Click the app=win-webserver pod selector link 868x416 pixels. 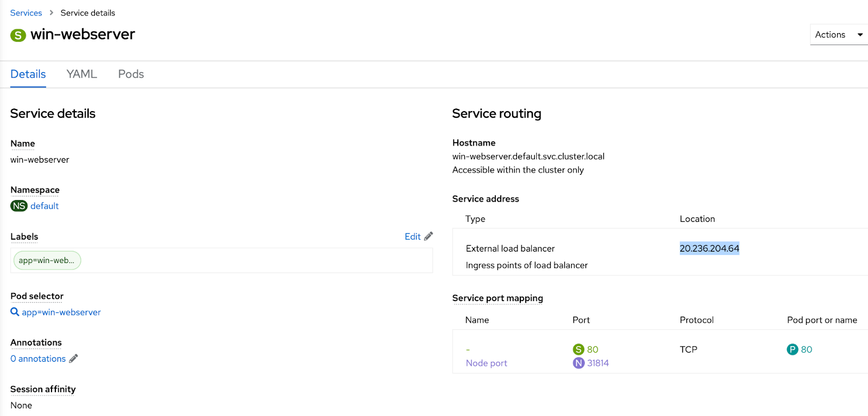coord(61,312)
